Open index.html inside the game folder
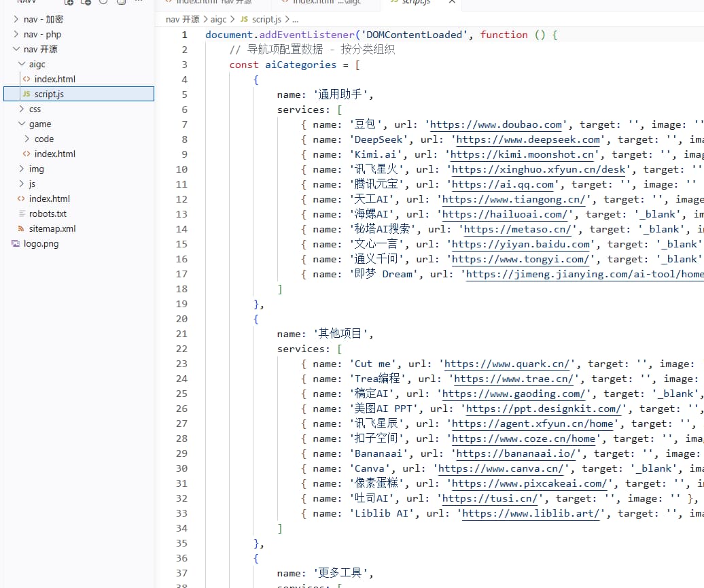This screenshot has height=588, width=704. tap(55, 154)
